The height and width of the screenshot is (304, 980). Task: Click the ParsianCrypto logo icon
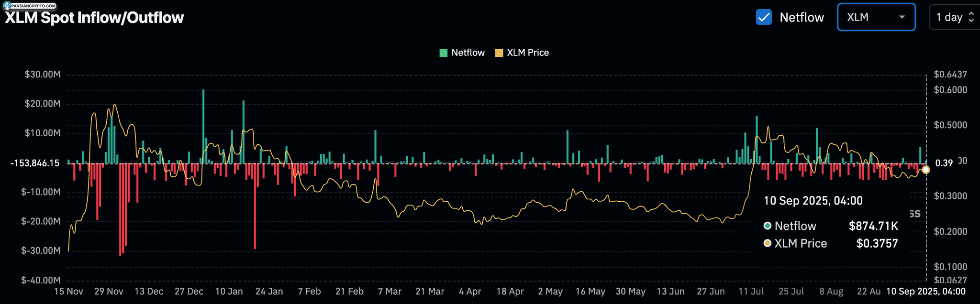[7, 6]
